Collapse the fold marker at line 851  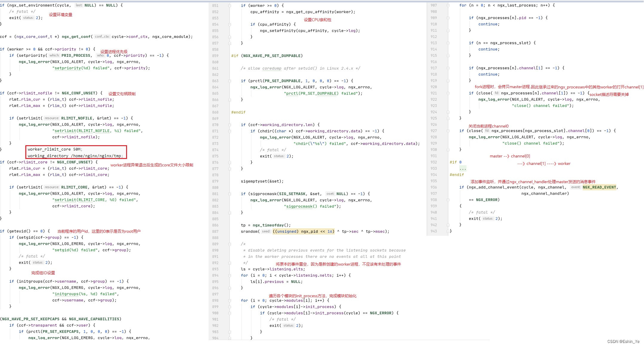230,6
